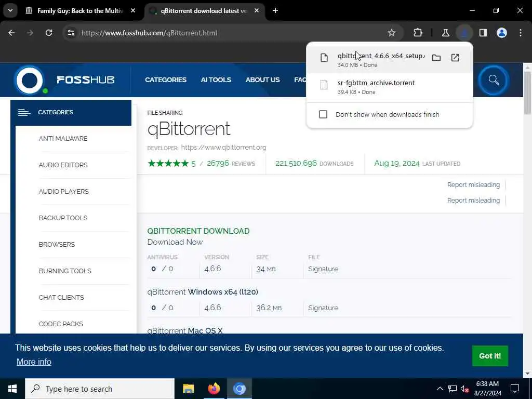The width and height of the screenshot is (532, 399).
Task: Select AUDIO PLAYERS category
Action: (x=64, y=191)
